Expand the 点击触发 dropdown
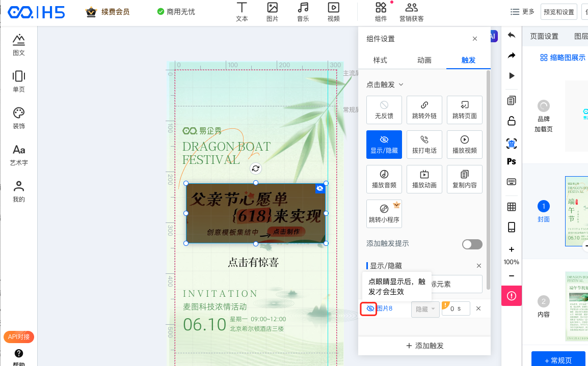The width and height of the screenshot is (588, 366). tap(385, 85)
